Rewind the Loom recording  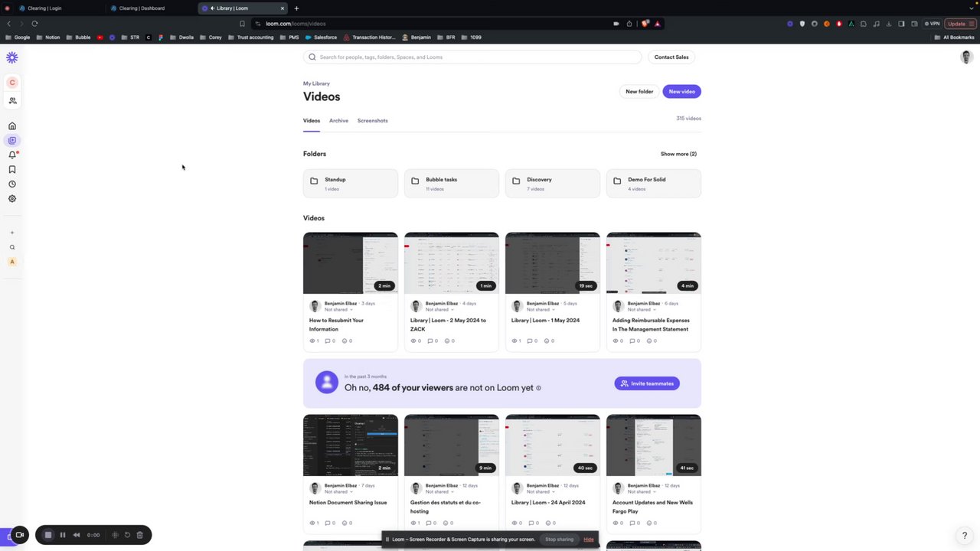coord(77,535)
